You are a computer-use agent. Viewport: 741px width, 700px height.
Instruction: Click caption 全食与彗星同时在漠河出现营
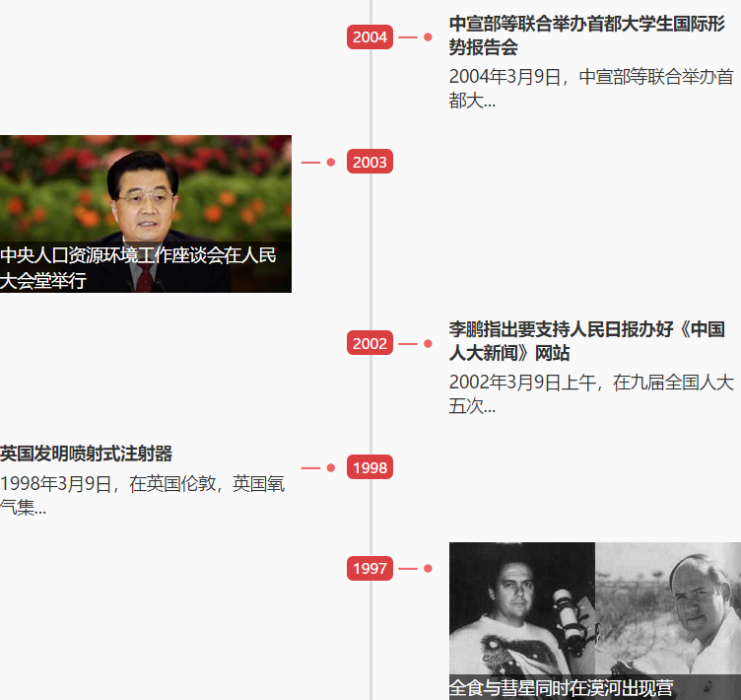tap(561, 688)
